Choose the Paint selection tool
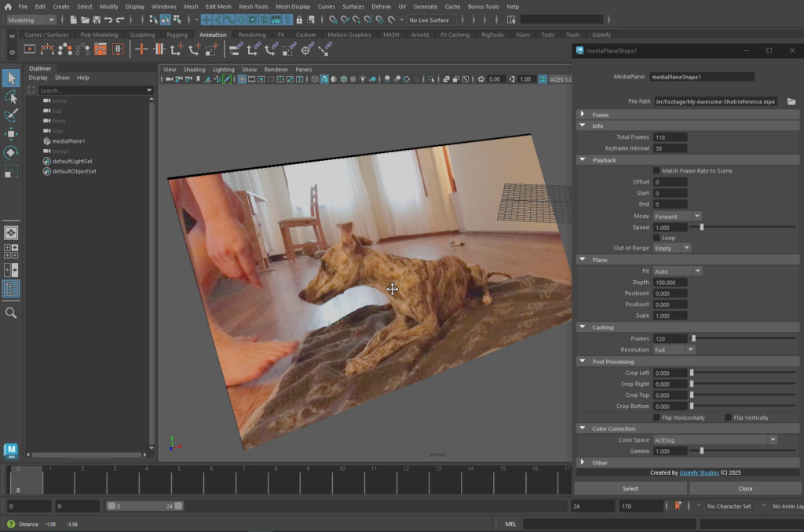 coord(11,115)
